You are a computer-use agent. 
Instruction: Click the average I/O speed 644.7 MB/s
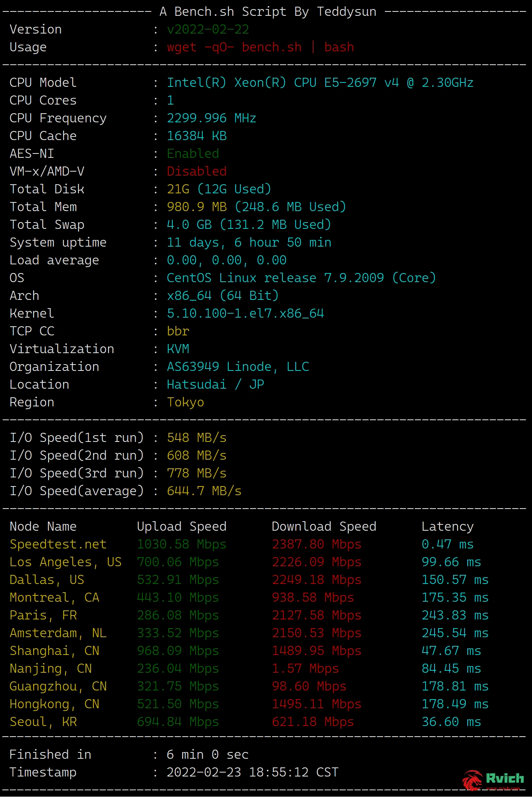click(204, 491)
